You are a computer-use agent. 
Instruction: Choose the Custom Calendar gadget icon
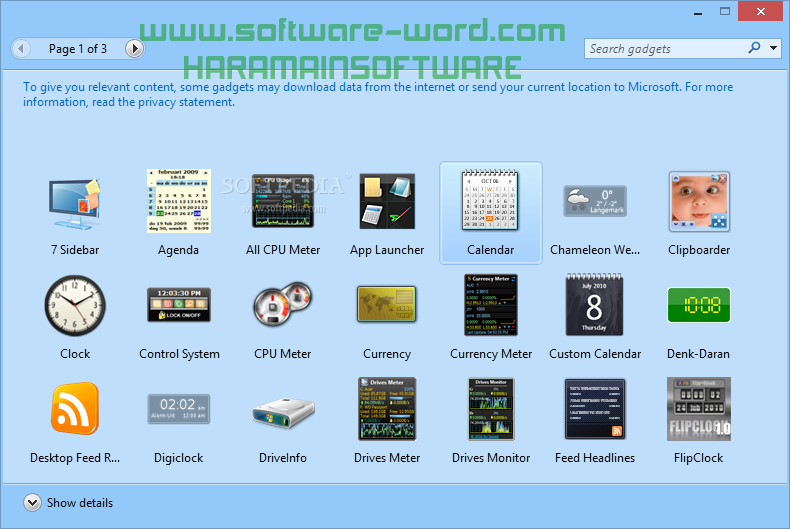pyautogui.click(x=595, y=305)
